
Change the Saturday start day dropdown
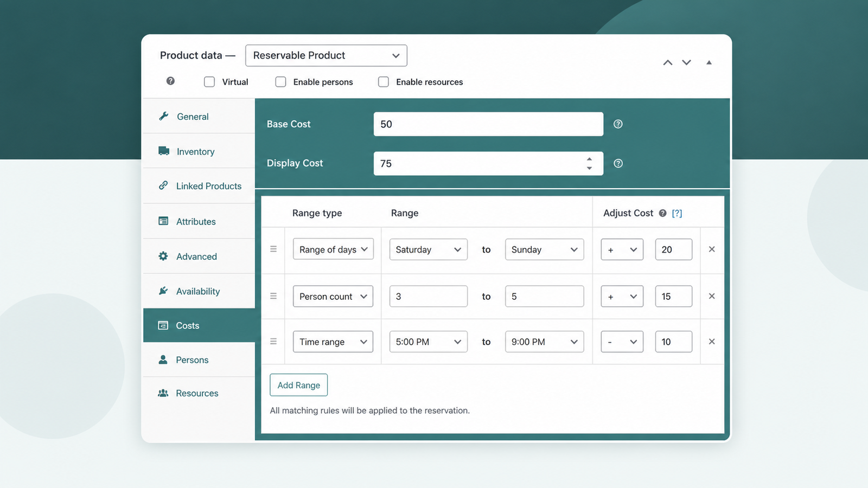pos(428,249)
